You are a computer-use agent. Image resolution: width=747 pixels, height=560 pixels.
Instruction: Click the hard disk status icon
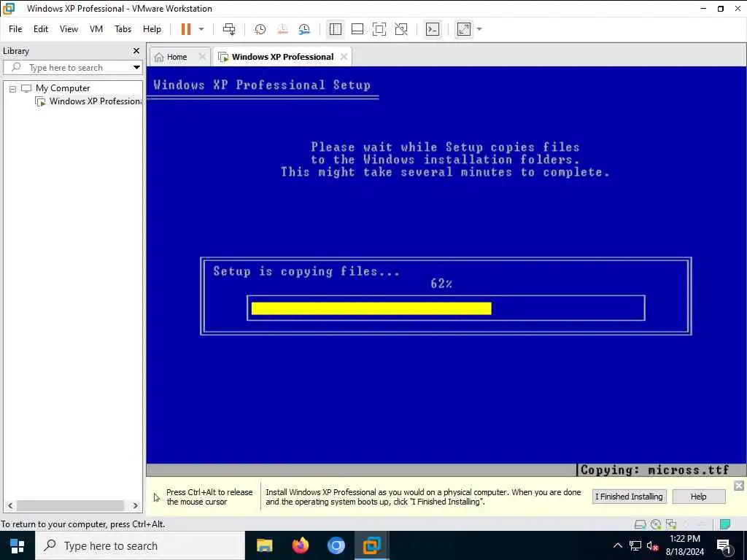click(x=640, y=524)
